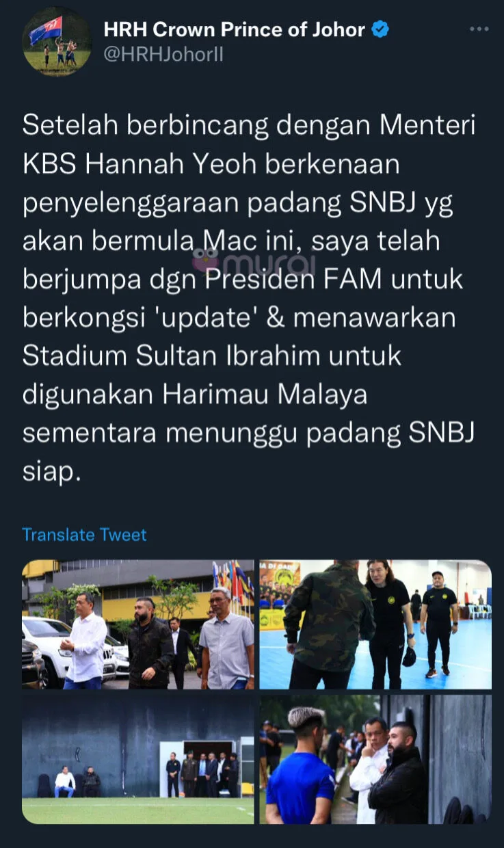Click the blue verified badge
Viewport: 504px width, 848px height.
tap(380, 29)
